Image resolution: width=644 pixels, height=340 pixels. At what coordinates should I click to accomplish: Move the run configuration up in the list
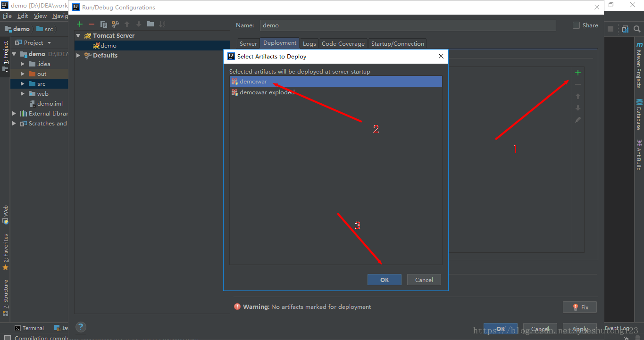pos(127,24)
